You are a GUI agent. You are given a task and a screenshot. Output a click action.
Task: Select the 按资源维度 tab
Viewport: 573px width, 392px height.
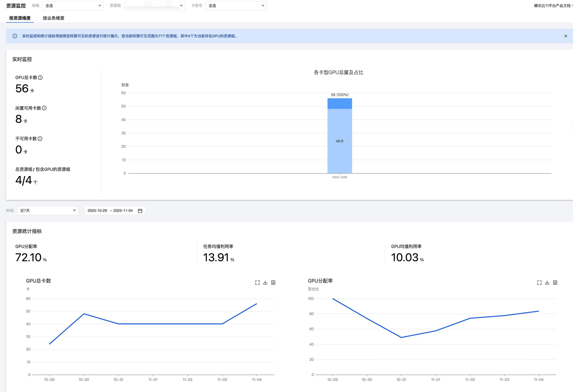coord(20,18)
